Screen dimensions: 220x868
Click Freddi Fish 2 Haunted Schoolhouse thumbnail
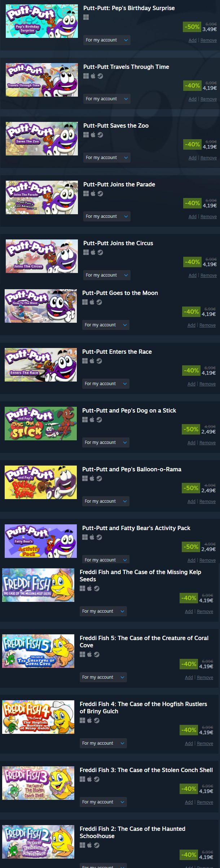tap(38, 842)
